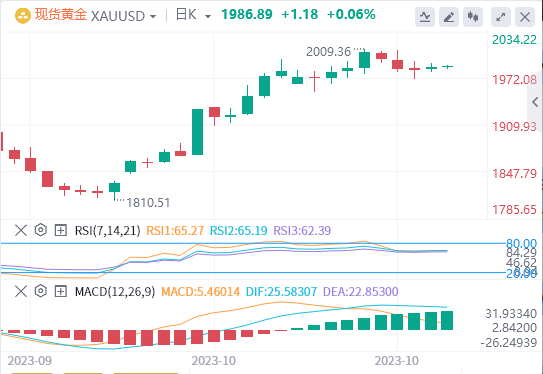This screenshot has width=543, height=374.
Task: Select the drawing pencil tool
Action: pos(449,17)
